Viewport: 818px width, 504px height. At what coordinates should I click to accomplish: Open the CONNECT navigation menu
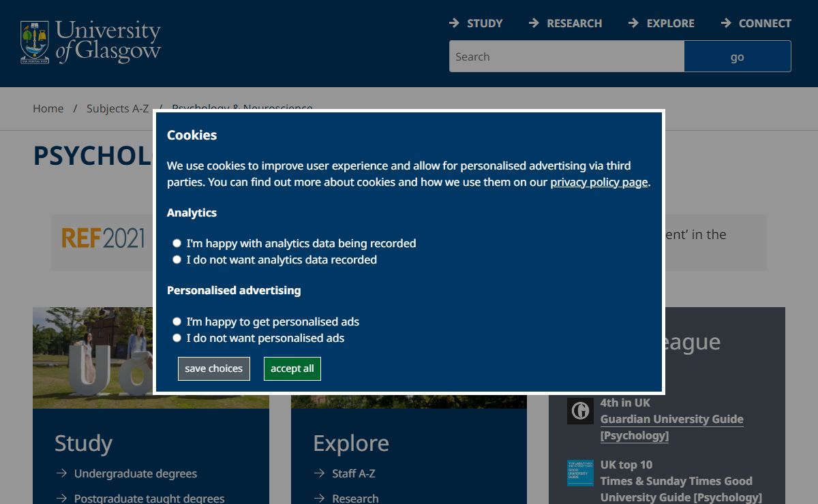765,23
